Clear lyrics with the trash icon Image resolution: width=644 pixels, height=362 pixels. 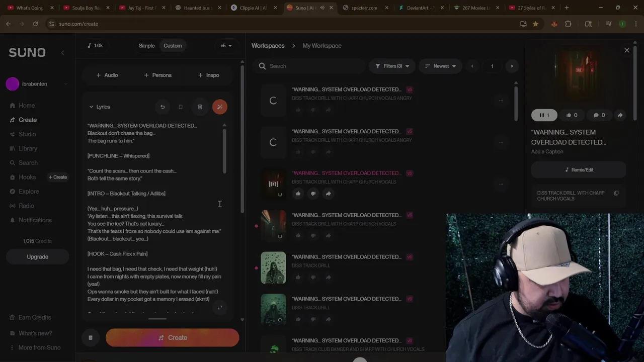pyautogui.click(x=200, y=107)
